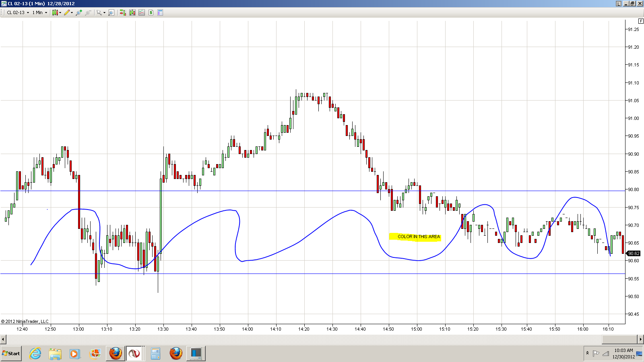Open the chart Properties icon
This screenshot has height=362, width=644.
160,12
